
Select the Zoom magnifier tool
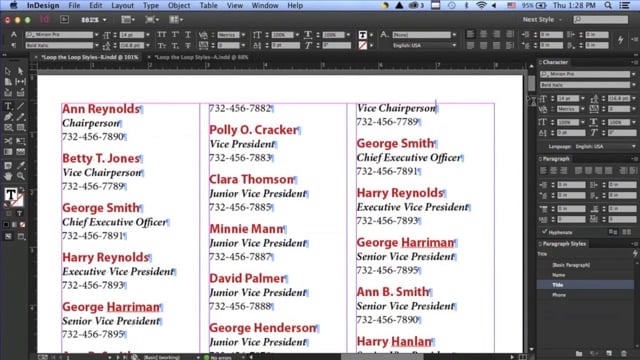click(x=20, y=176)
